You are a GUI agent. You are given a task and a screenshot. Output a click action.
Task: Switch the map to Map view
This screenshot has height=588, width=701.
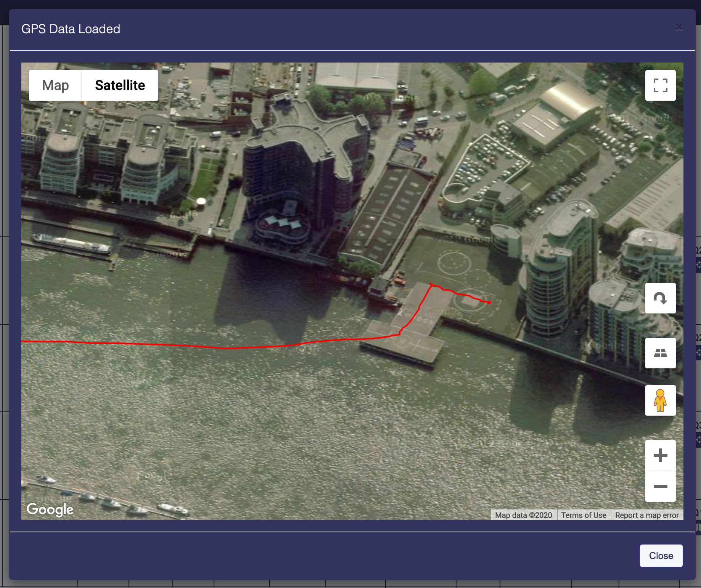click(x=55, y=85)
